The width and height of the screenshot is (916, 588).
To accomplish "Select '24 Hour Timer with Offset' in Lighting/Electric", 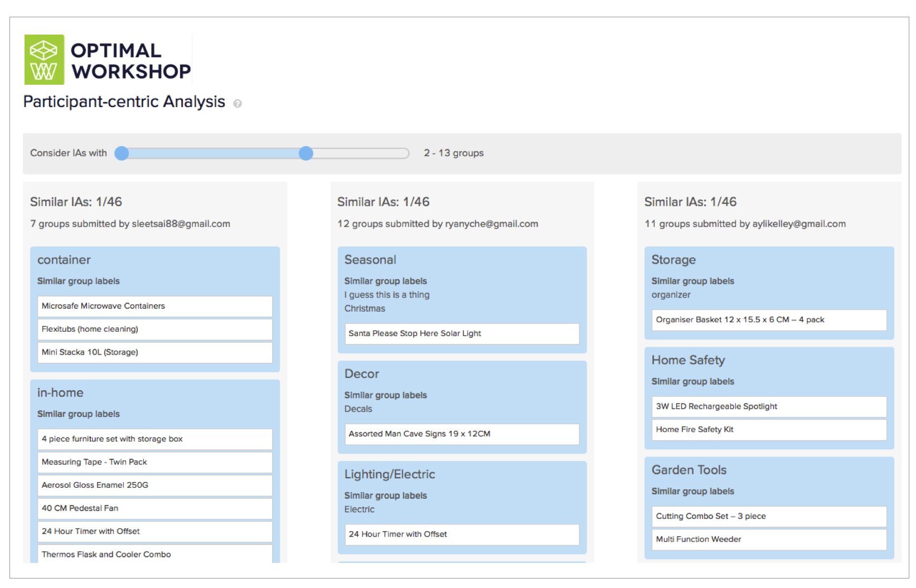I will 462,534.
